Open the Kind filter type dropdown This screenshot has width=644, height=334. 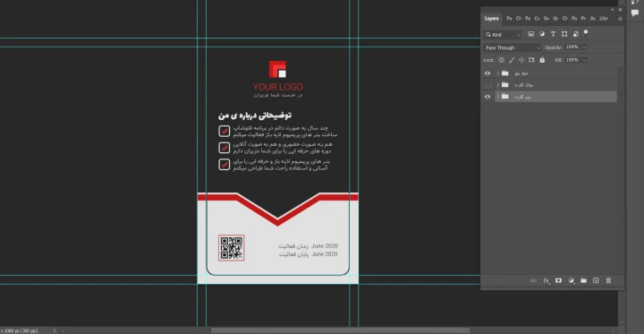[503, 35]
